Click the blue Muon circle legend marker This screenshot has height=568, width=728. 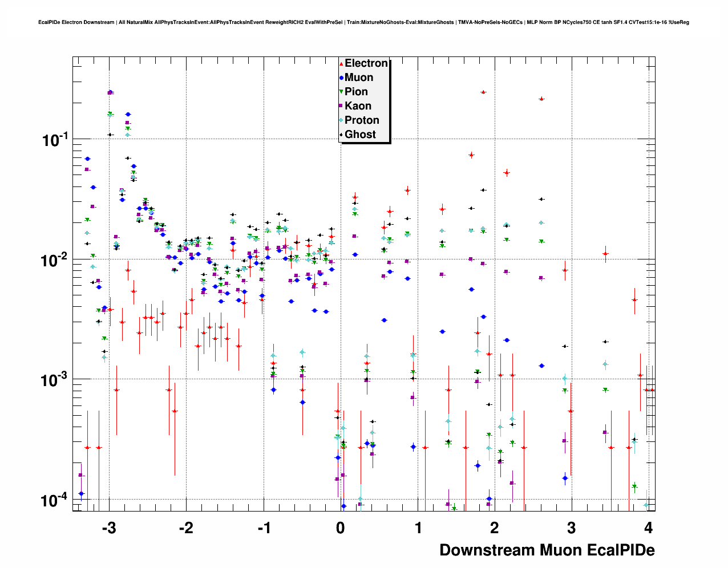click(x=341, y=78)
